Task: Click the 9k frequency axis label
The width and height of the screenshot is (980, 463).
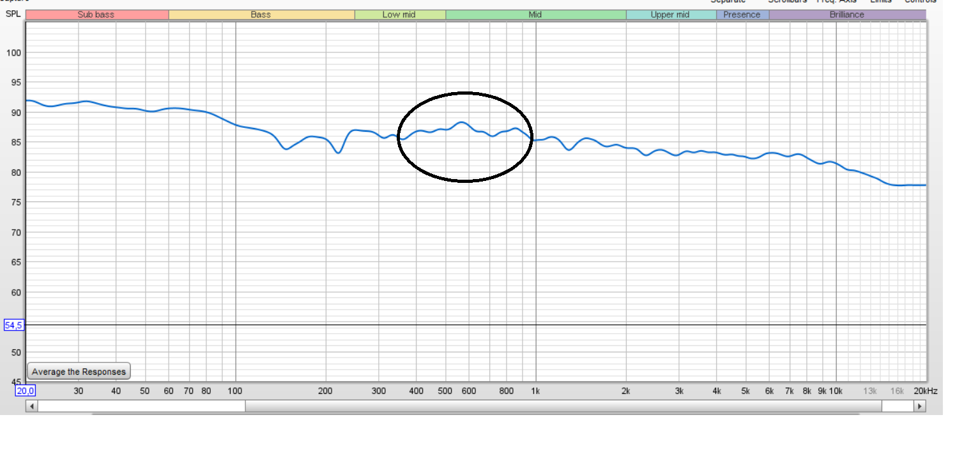Action: [822, 391]
